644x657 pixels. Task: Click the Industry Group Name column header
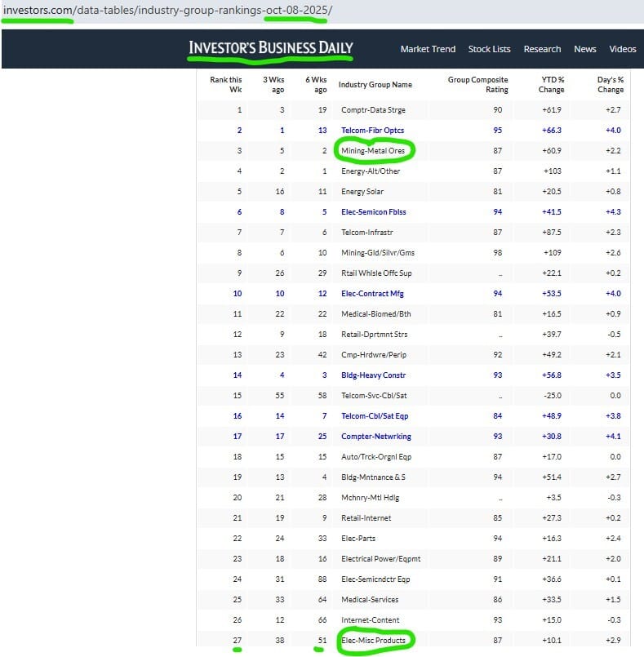pyautogui.click(x=375, y=85)
